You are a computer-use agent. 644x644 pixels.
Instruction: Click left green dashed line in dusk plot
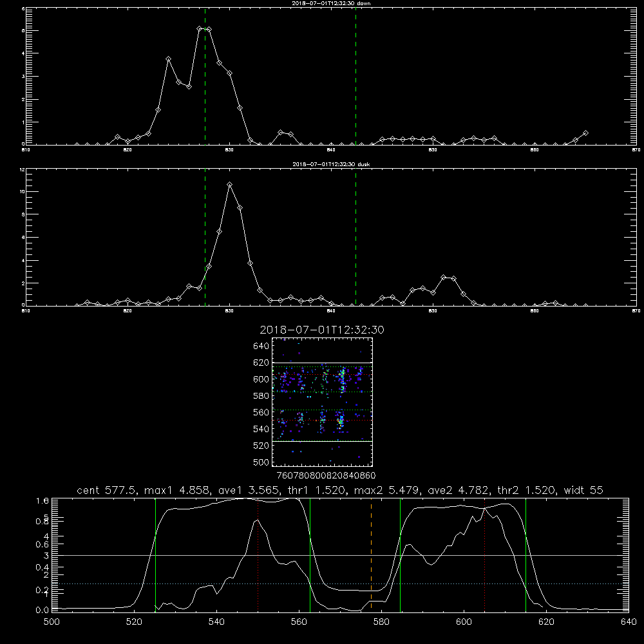click(205, 237)
